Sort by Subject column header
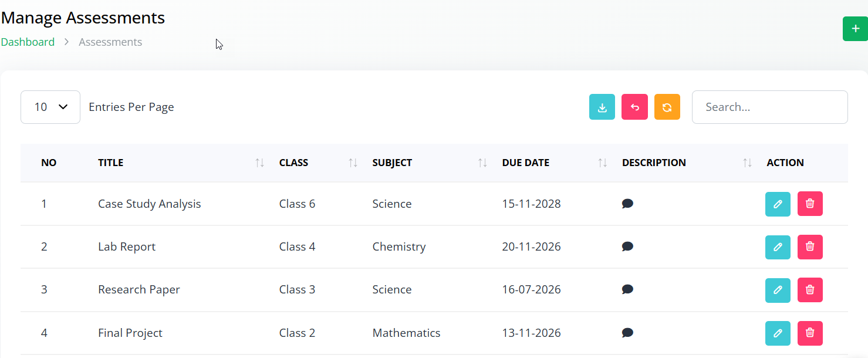Image resolution: width=868 pixels, height=358 pixels. click(482, 163)
